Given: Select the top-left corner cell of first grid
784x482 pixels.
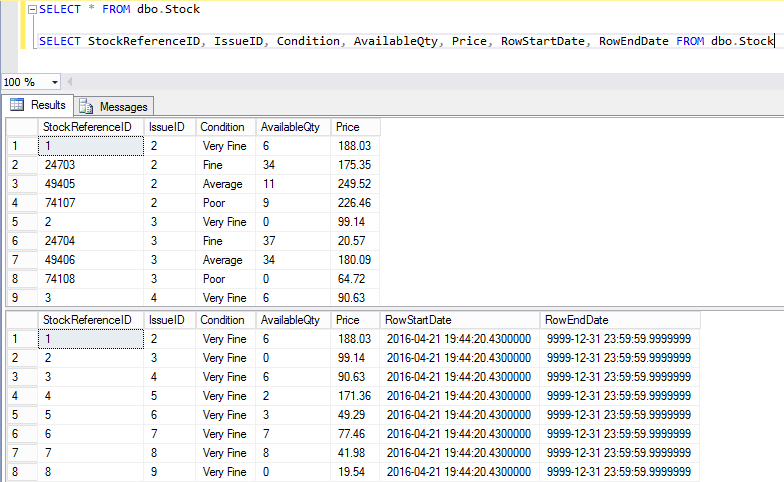Looking at the screenshot, I should 22,127.
